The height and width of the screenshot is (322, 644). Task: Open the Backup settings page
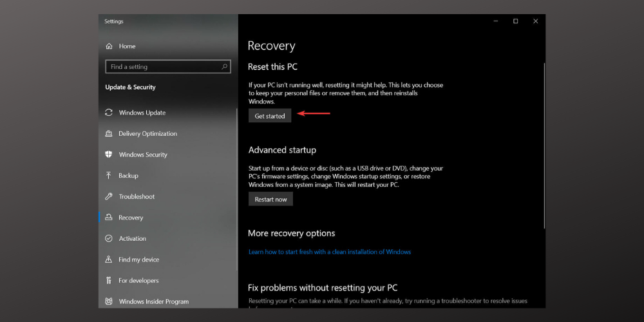click(x=128, y=176)
